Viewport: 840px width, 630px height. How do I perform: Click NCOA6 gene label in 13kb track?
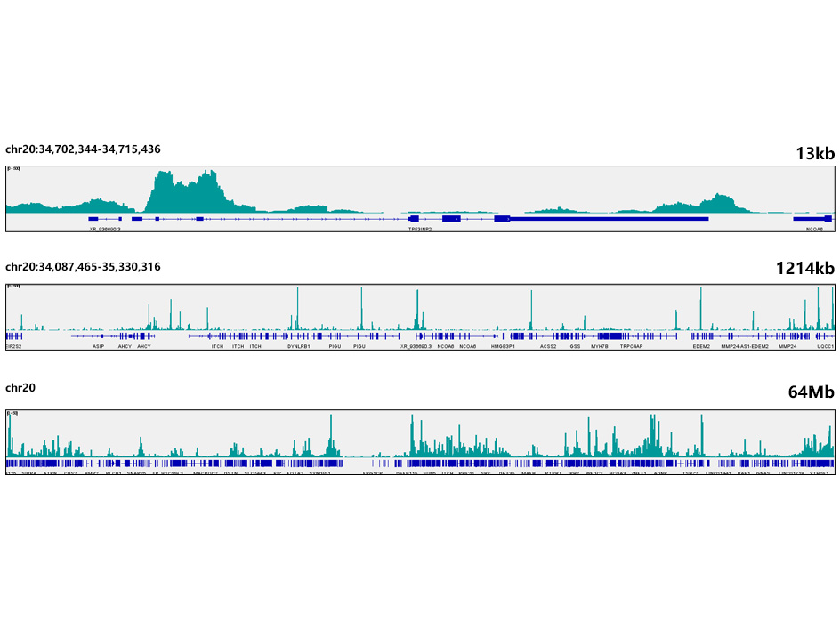[x=814, y=229]
